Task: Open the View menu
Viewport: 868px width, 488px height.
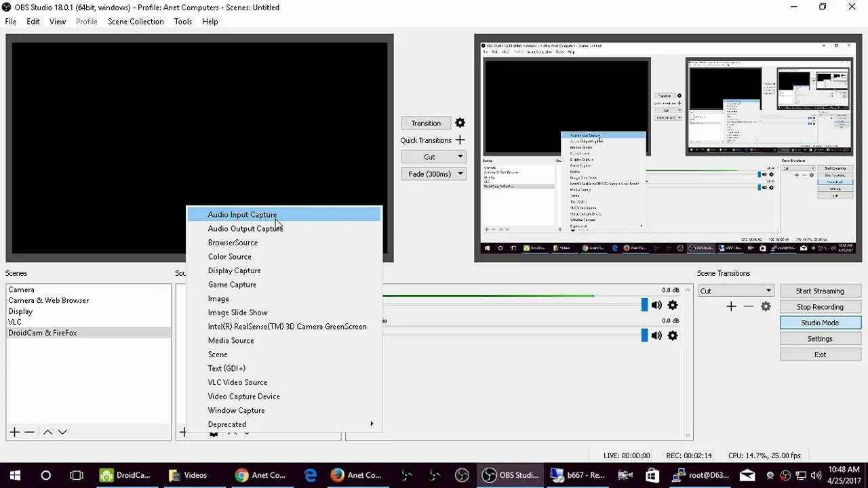Action: (58, 22)
